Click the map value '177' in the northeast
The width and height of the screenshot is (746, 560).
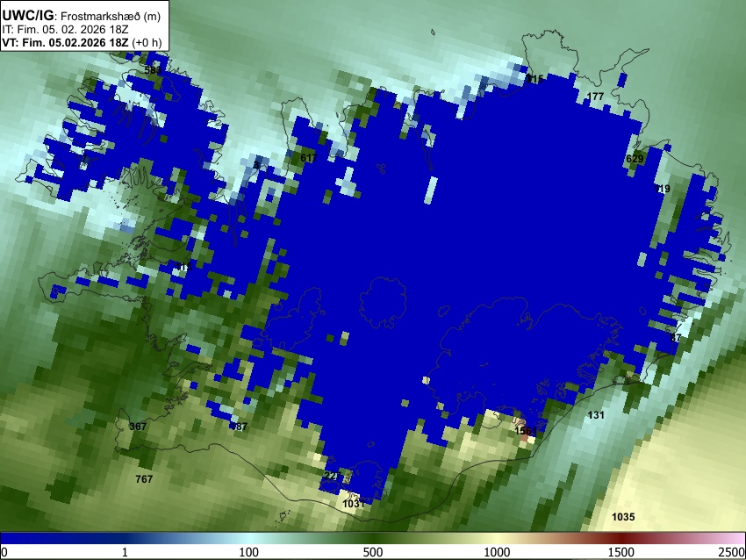pos(595,97)
